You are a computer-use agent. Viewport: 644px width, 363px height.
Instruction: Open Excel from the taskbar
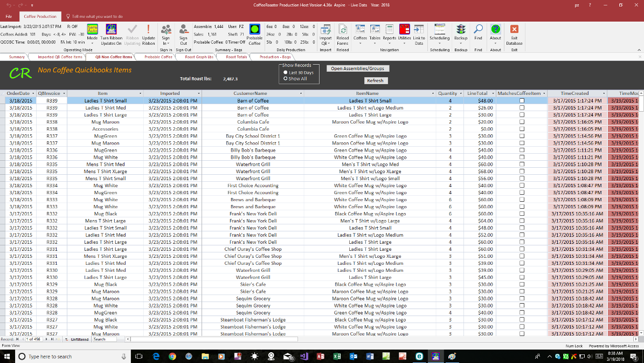pyautogui.click(x=337, y=357)
